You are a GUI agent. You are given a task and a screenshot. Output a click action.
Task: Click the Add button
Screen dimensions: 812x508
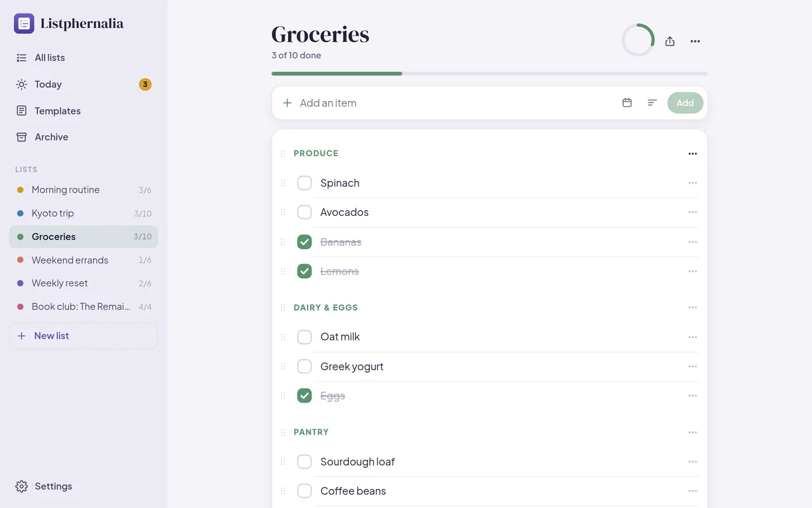685,103
